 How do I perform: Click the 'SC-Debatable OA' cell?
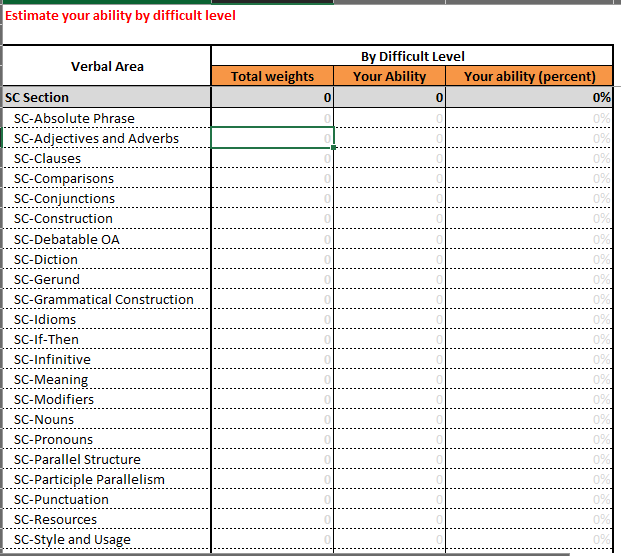[x=107, y=239]
